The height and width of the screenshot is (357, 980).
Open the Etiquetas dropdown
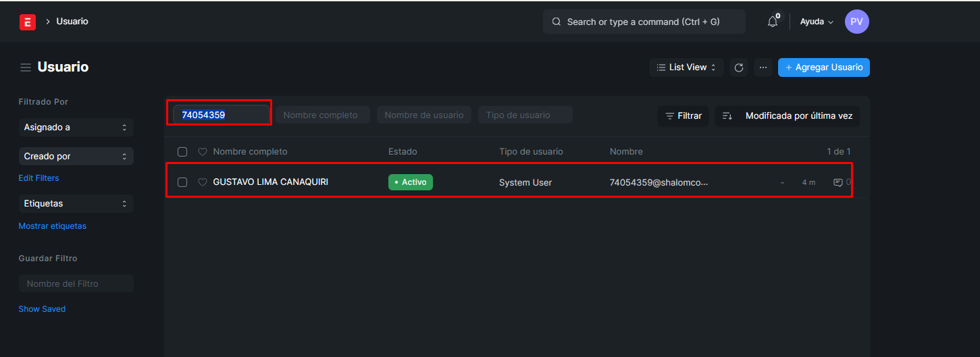tap(76, 204)
